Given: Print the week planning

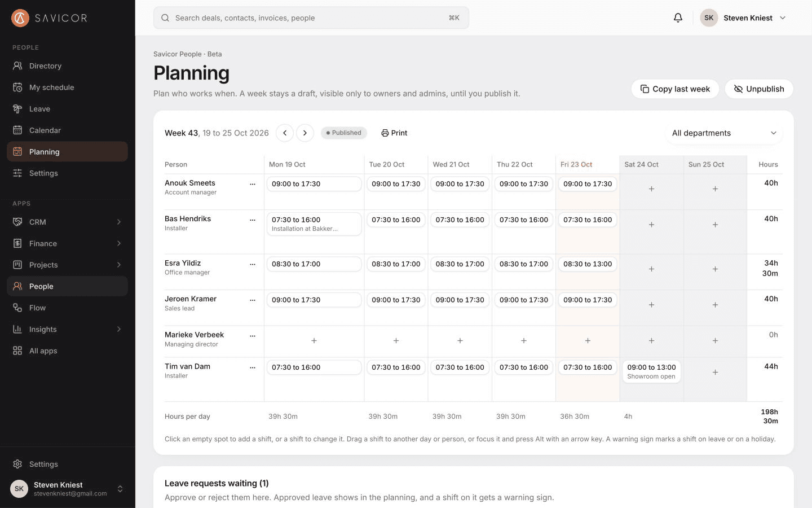Looking at the screenshot, I should [394, 133].
